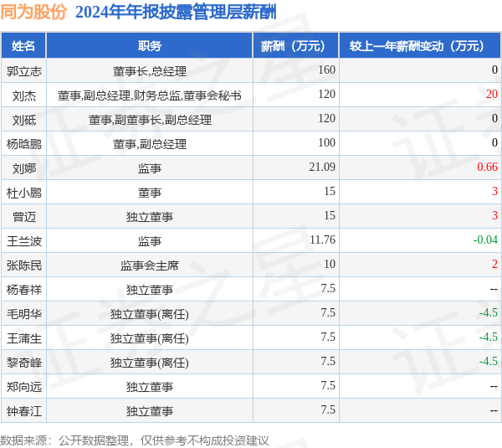Select the name cell 郑向远
This screenshot has height=448, width=502.
(24, 387)
